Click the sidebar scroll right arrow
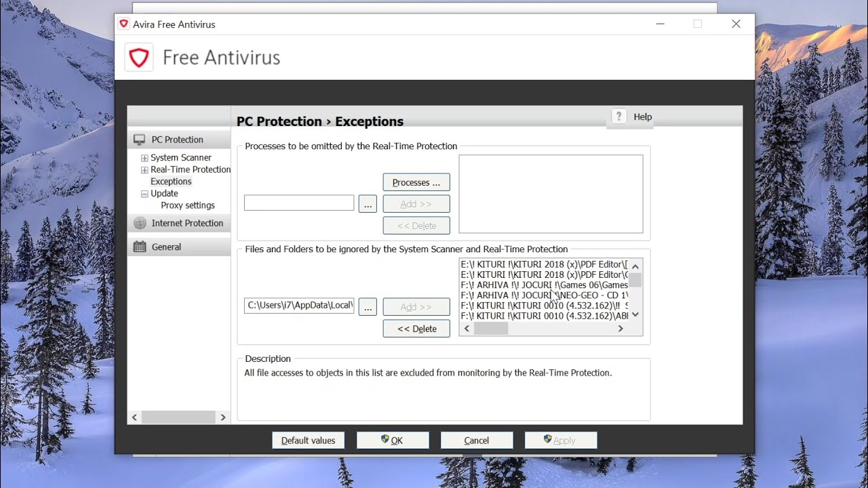 (223, 418)
